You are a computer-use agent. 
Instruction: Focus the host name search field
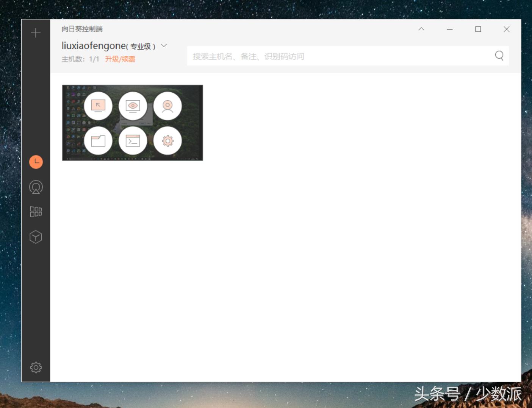point(348,56)
